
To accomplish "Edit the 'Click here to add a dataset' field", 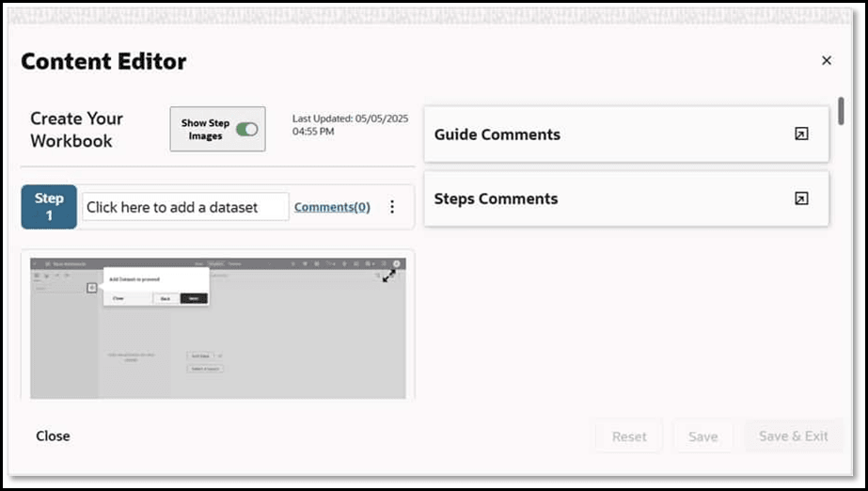I will tap(185, 207).
